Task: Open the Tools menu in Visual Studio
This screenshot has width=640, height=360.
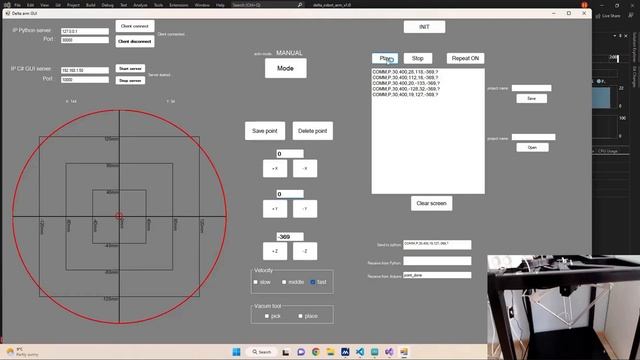Action: pyautogui.click(x=158, y=5)
